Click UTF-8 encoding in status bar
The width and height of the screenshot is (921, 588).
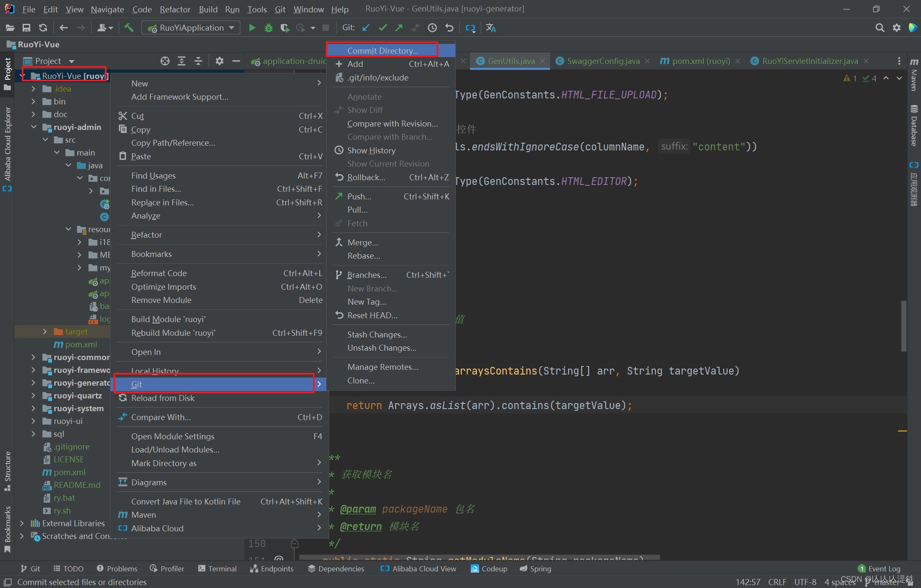(x=805, y=582)
